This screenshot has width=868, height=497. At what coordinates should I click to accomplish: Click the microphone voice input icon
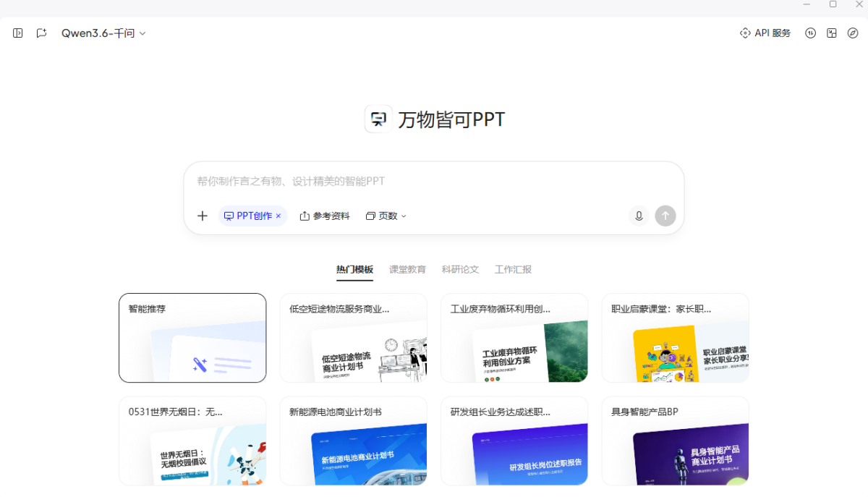[x=639, y=216]
